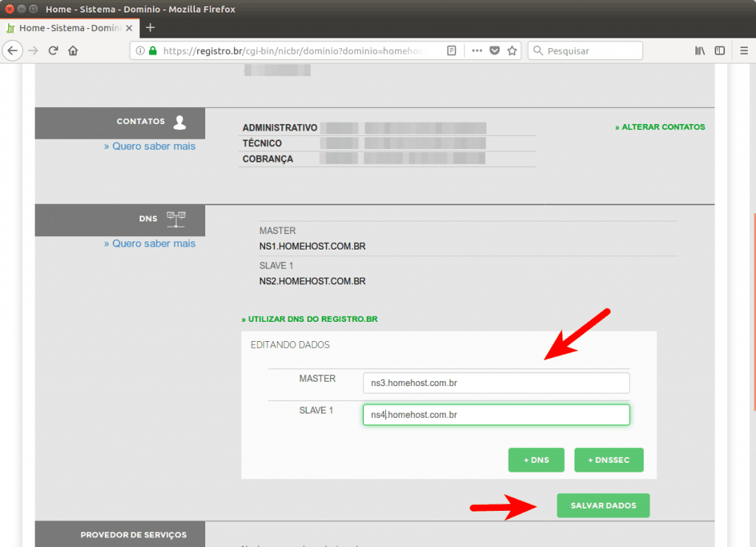The height and width of the screenshot is (547, 756).
Task: Add another DNS server with + DNS
Action: pyautogui.click(x=536, y=460)
